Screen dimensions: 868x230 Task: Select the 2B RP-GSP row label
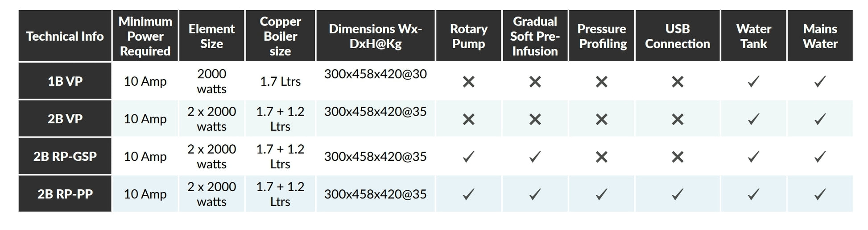pos(65,156)
